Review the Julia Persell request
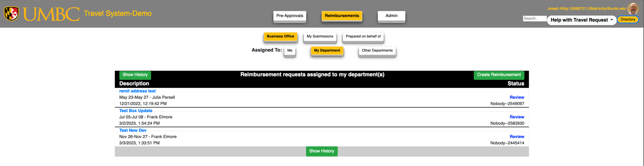644x166 pixels. [517, 97]
